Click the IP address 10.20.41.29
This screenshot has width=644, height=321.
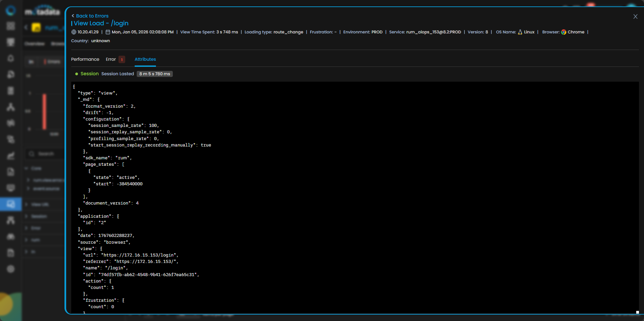(88, 32)
